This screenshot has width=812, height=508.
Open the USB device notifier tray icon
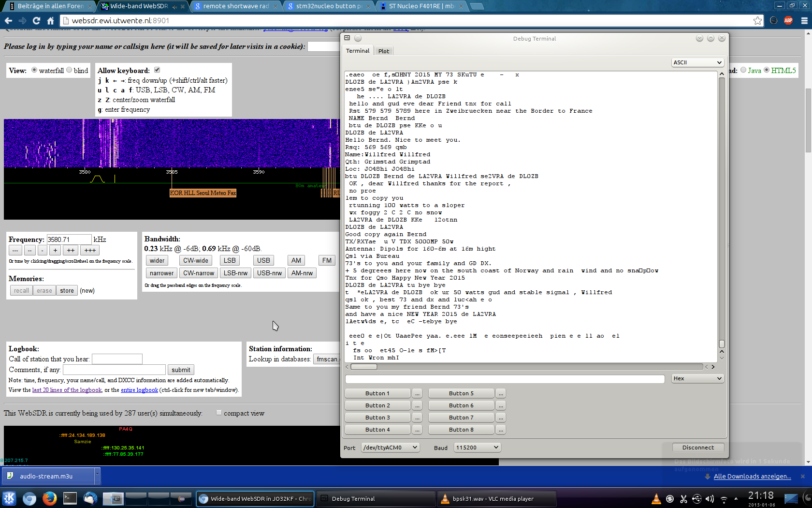(x=696, y=499)
